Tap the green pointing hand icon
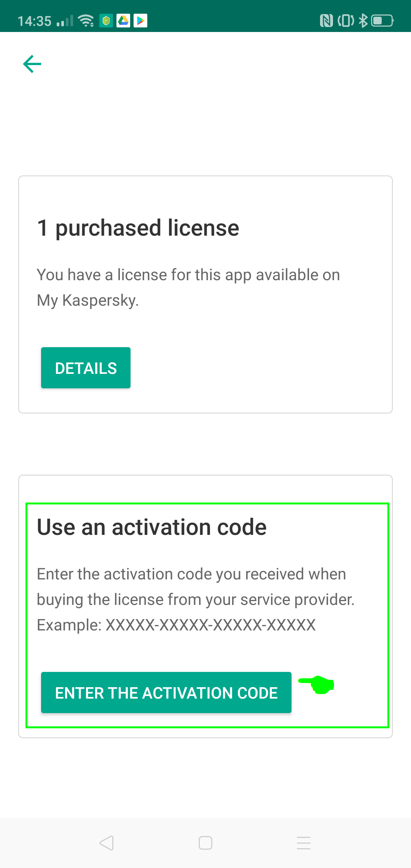The image size is (411, 868). tap(317, 685)
